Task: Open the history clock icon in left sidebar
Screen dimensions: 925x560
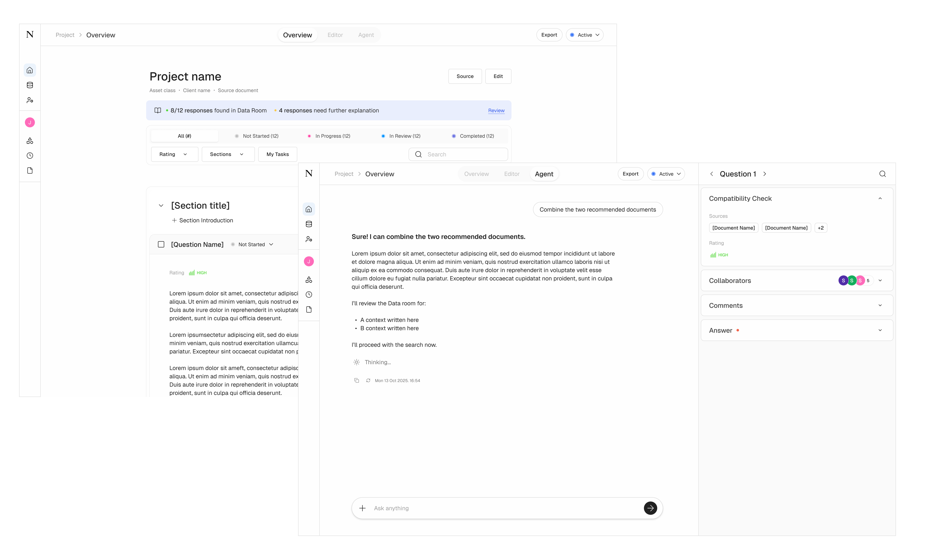Action: pos(30,155)
